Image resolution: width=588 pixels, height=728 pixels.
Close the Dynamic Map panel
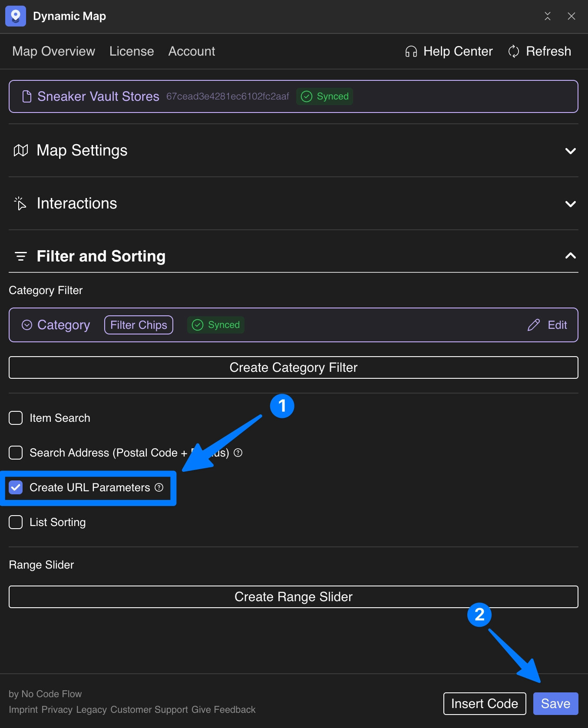571,16
